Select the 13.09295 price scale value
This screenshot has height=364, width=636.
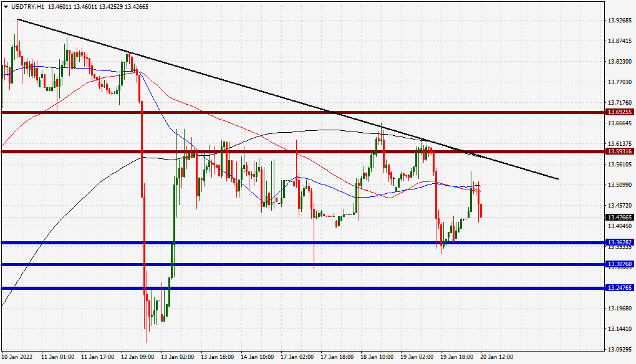pyautogui.click(x=619, y=350)
